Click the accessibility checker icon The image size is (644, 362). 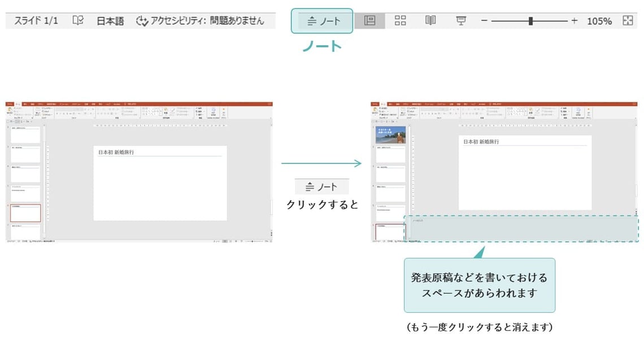(143, 21)
